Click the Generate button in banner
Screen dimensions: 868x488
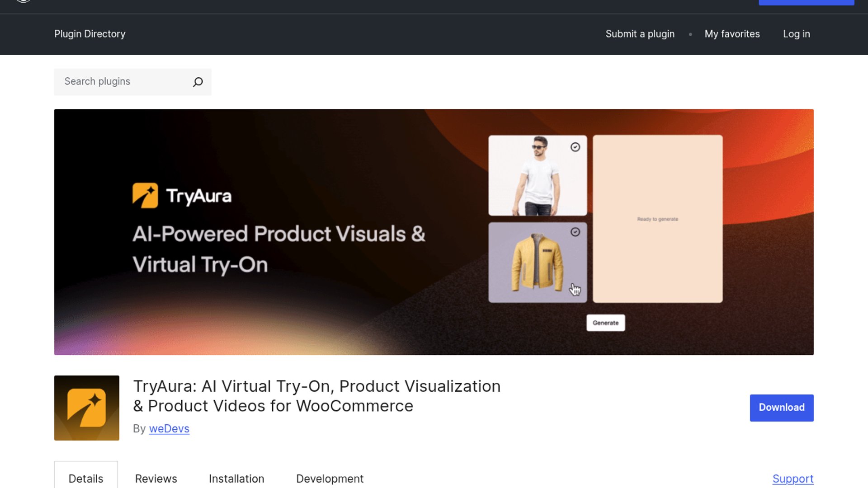tap(605, 323)
